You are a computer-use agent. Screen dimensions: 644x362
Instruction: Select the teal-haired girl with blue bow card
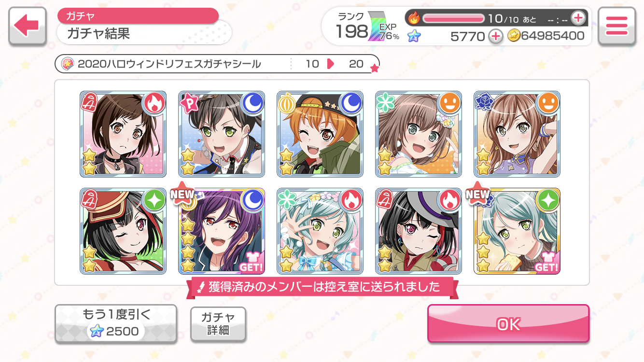320,231
